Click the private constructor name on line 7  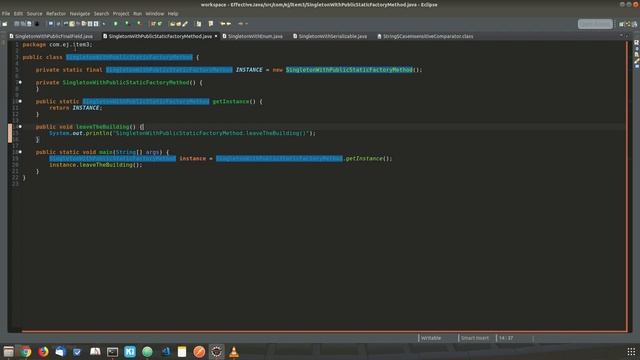pyautogui.click(x=126, y=82)
